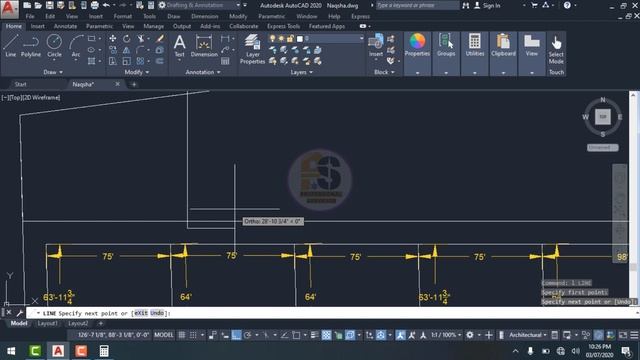The height and width of the screenshot is (360, 640).
Task: Click the Mirror tool icon
Action: 127,50
